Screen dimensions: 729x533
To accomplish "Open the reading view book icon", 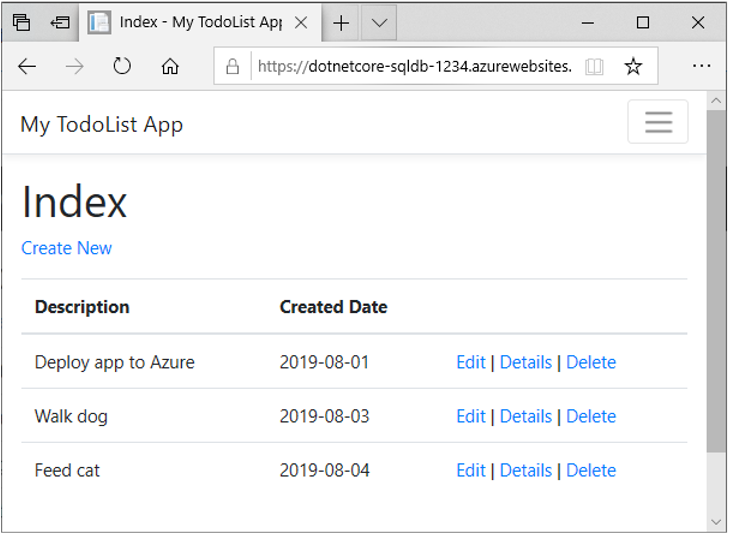I will (594, 67).
